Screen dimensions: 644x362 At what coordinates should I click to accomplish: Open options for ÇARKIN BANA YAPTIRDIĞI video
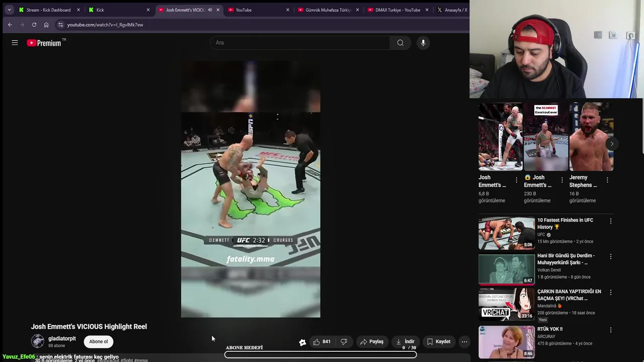pos(611,292)
